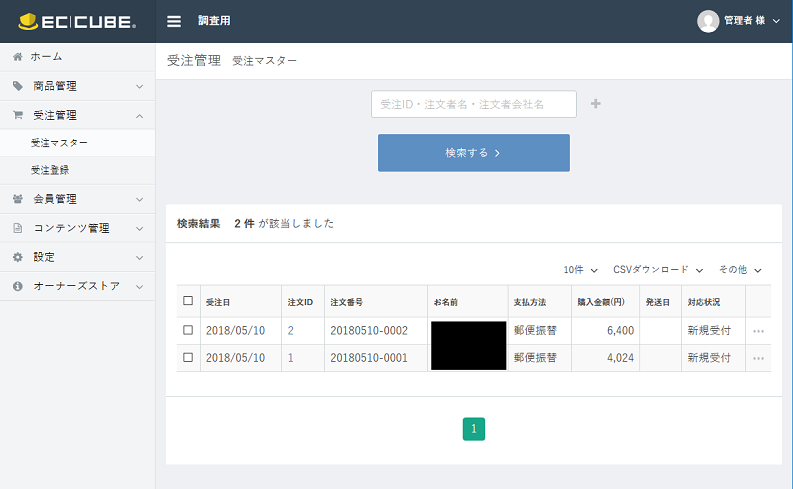793x489 pixels.
Task: Select 受注登録 submenu item
Action: (x=77, y=170)
